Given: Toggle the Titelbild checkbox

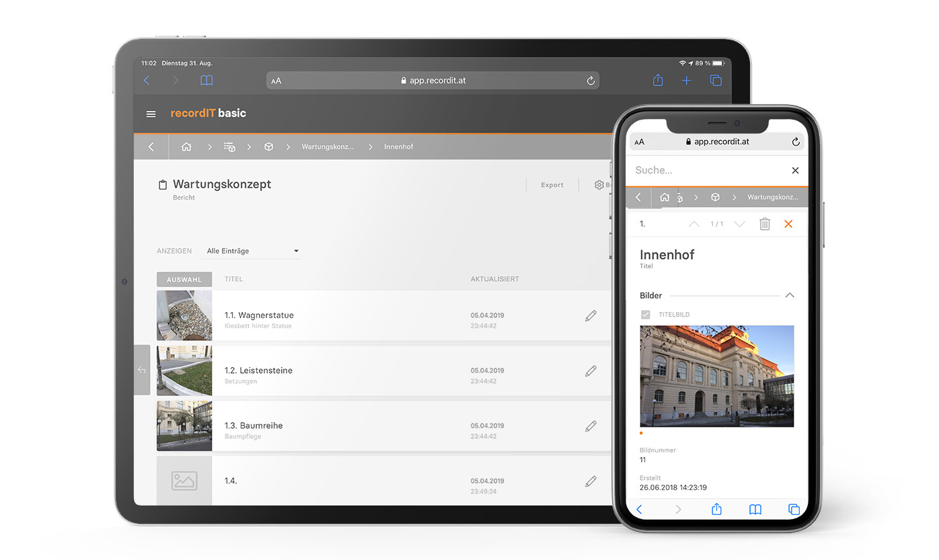Looking at the screenshot, I should [x=646, y=315].
